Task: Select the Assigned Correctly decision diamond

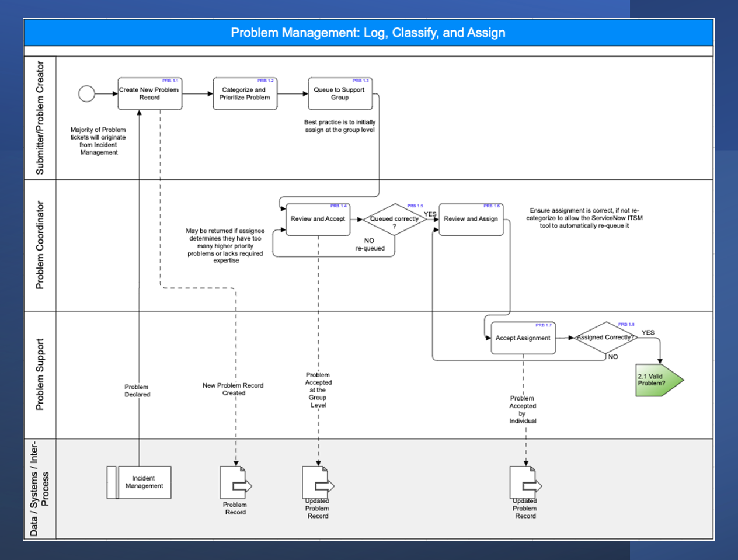Action: coord(604,337)
